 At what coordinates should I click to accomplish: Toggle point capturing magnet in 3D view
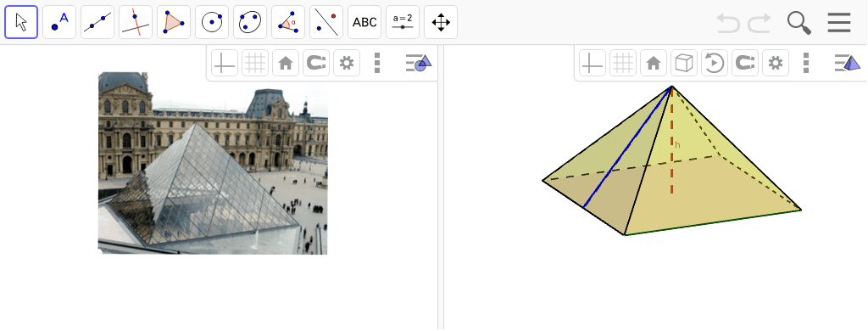tap(744, 63)
